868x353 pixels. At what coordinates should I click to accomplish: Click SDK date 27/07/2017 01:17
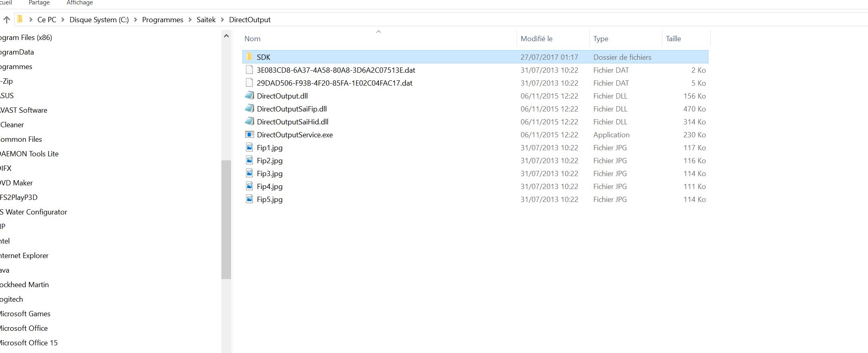point(549,57)
